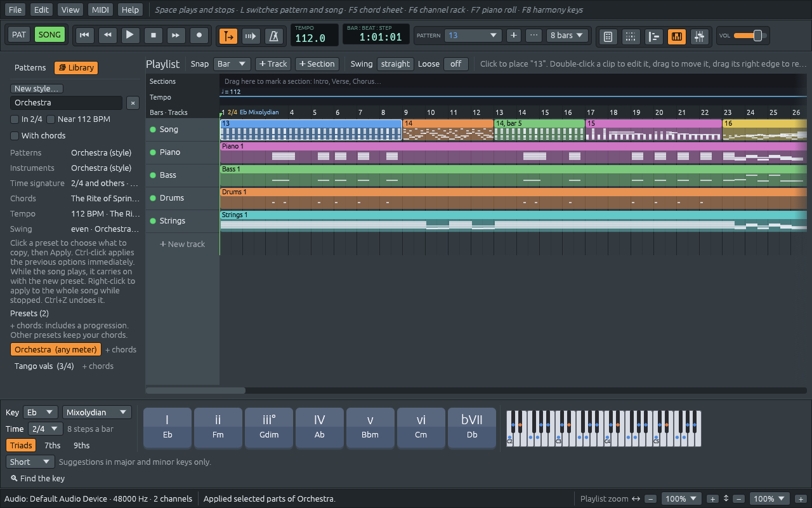Jump to song start with skip-back button
This screenshot has width=812, height=508.
[x=84, y=36]
